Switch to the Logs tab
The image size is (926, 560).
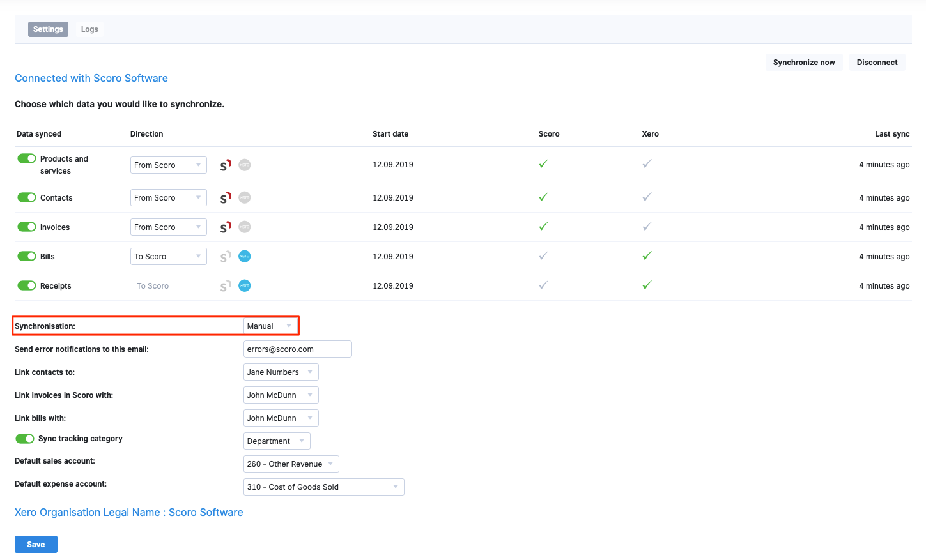point(89,29)
